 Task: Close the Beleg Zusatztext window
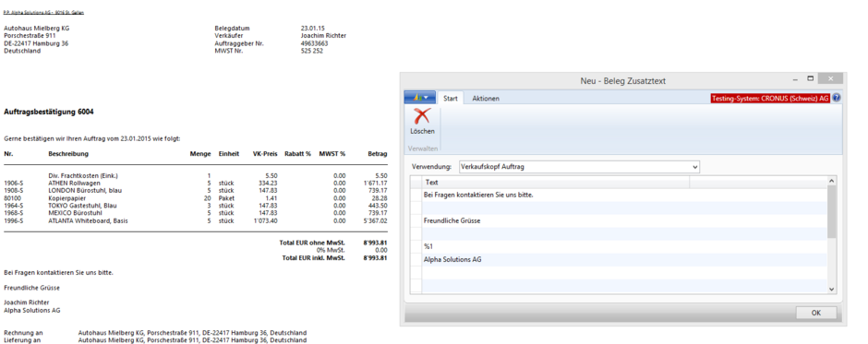[830, 78]
